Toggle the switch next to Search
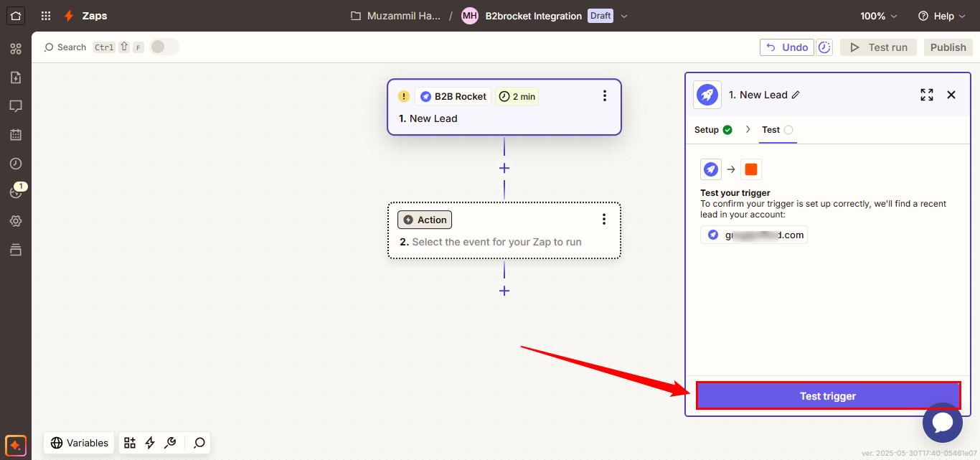This screenshot has height=460, width=980. click(164, 47)
